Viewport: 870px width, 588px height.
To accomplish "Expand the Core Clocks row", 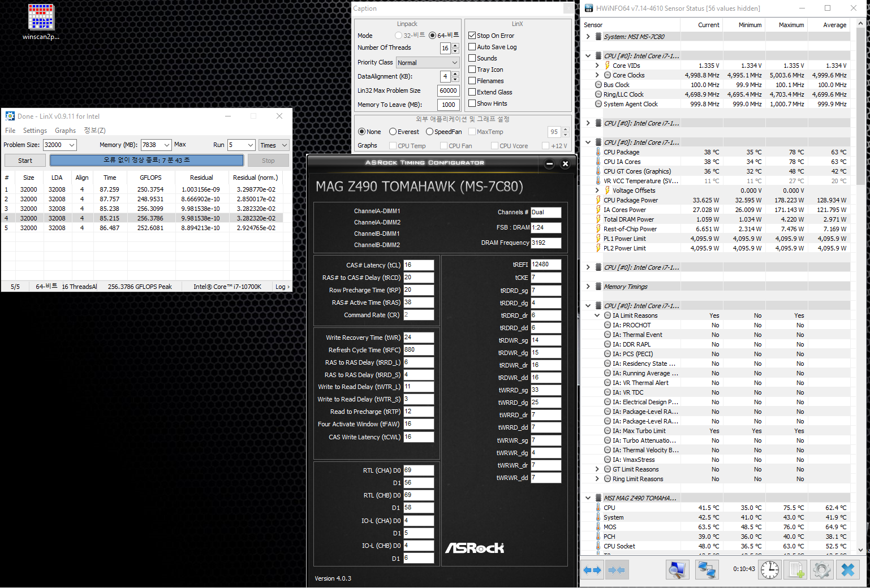I will (x=597, y=75).
